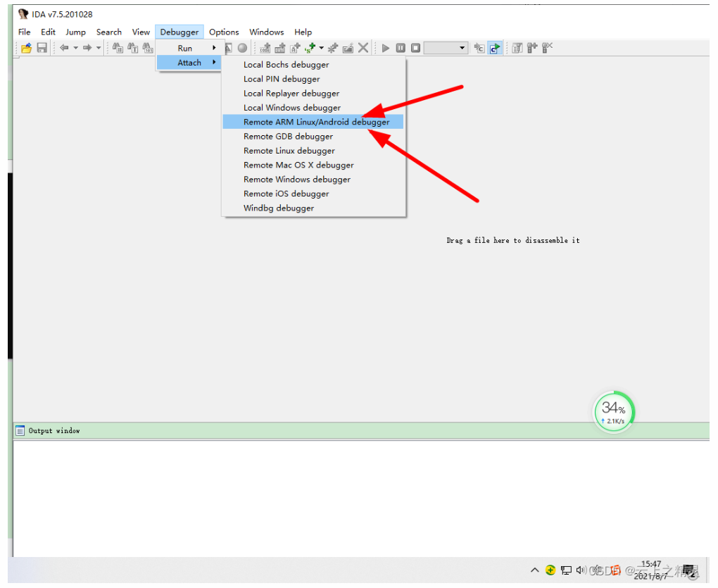Click the X delete toolbar icon
Screen dimensions: 718x588
(x=363, y=48)
